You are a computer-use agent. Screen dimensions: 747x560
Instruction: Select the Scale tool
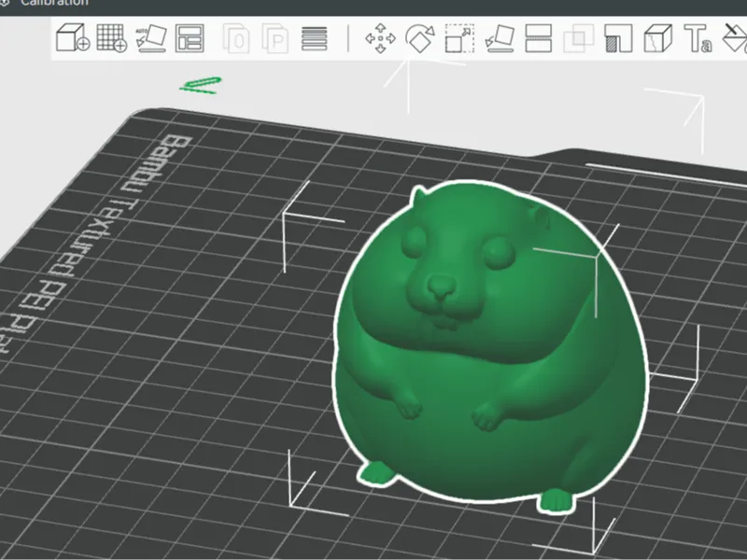pos(459,38)
